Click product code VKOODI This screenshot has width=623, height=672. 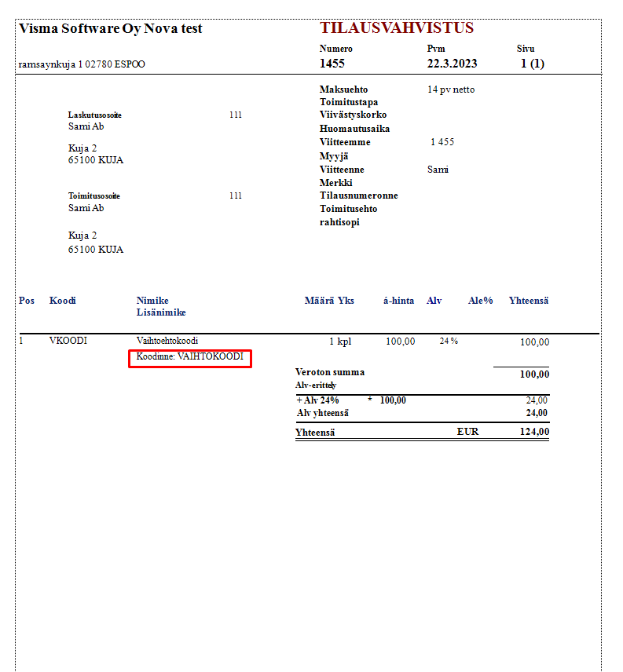68,341
